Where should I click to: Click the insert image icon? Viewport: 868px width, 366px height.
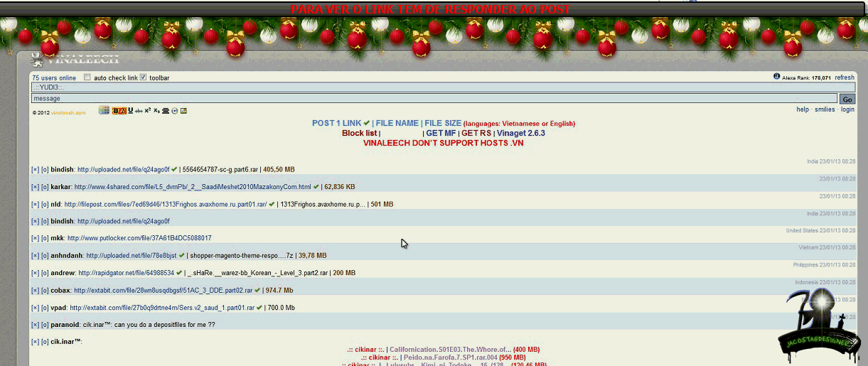[x=183, y=111]
